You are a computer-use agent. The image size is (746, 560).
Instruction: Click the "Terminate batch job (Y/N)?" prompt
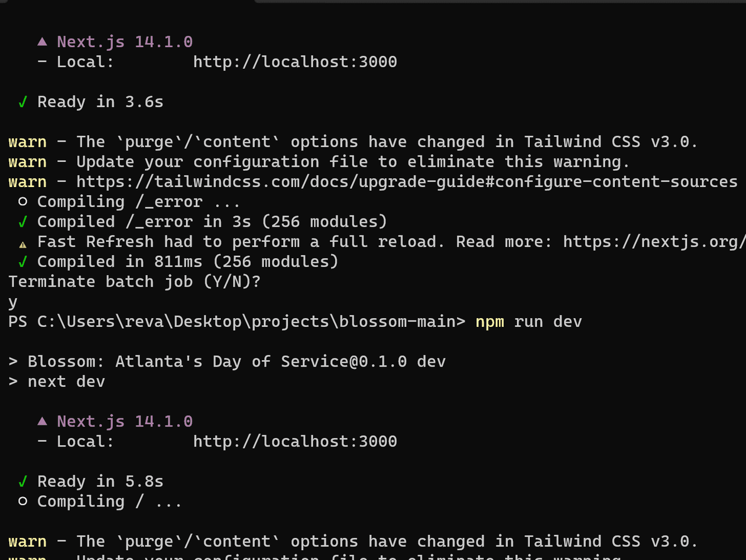click(x=135, y=282)
